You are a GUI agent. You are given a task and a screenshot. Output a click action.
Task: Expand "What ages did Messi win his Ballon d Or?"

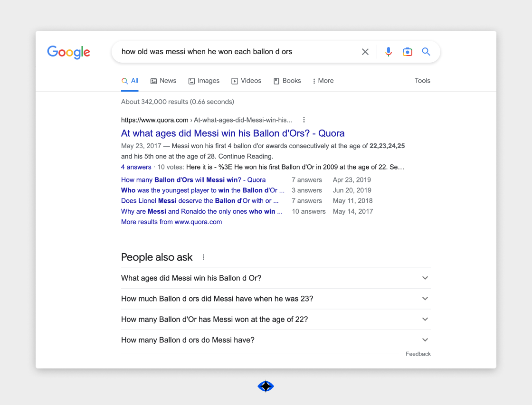276,278
